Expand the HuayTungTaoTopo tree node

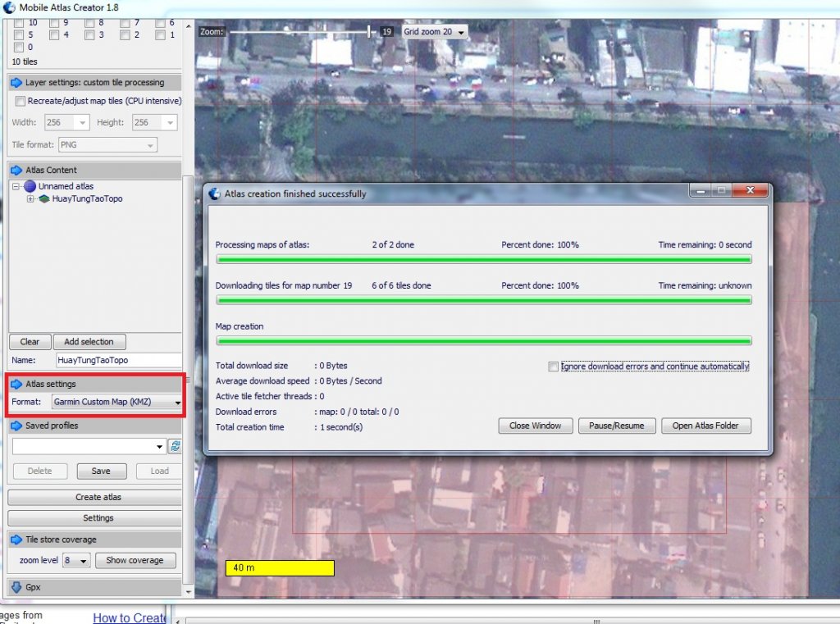(x=30, y=198)
